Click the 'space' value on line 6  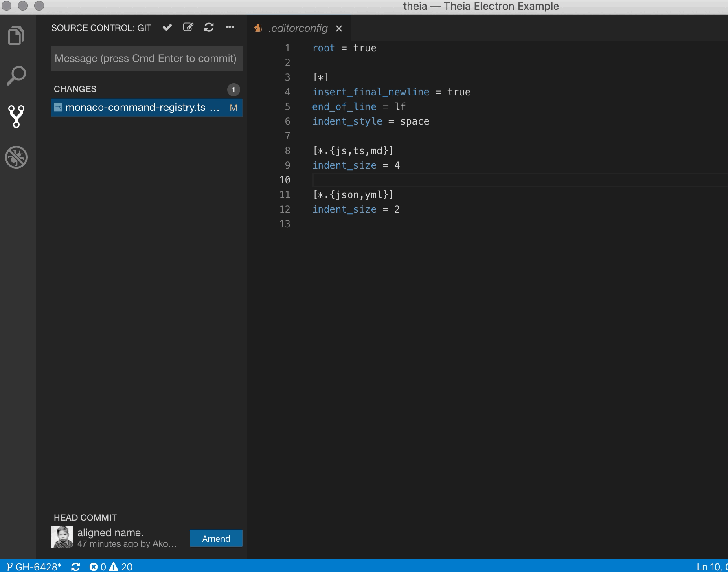point(414,121)
